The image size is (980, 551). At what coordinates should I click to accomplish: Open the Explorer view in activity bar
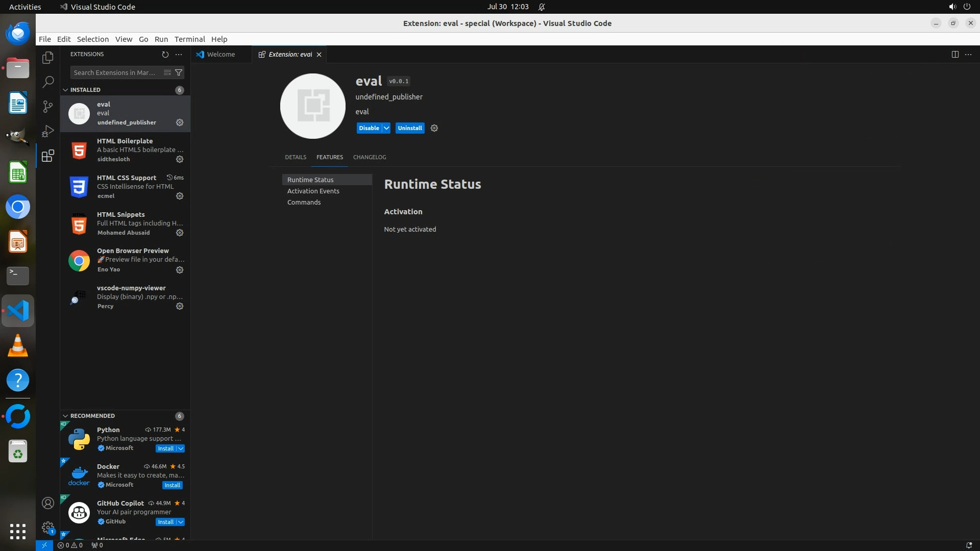tap(47, 58)
